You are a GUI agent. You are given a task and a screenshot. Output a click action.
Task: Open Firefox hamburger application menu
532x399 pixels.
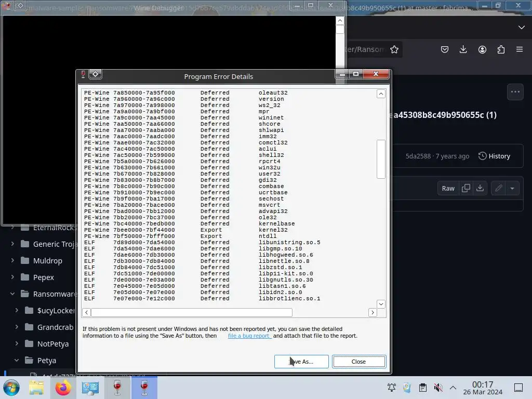520,49
